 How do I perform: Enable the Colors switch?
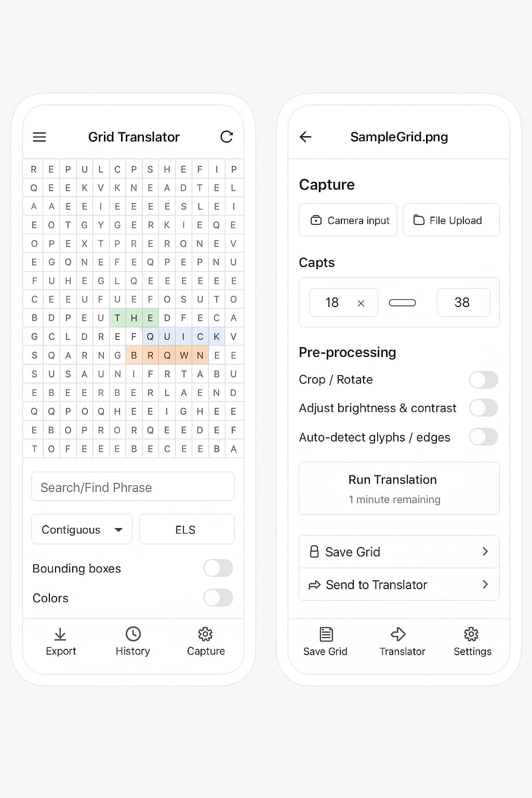click(218, 598)
